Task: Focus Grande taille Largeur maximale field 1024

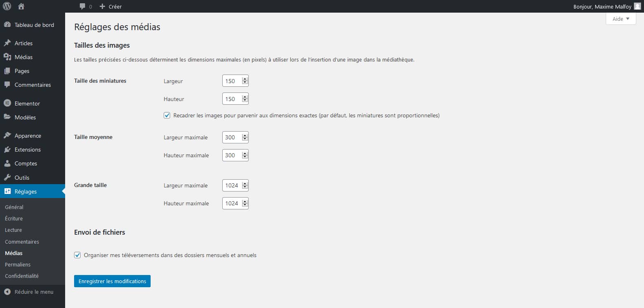Action: [x=235, y=185]
